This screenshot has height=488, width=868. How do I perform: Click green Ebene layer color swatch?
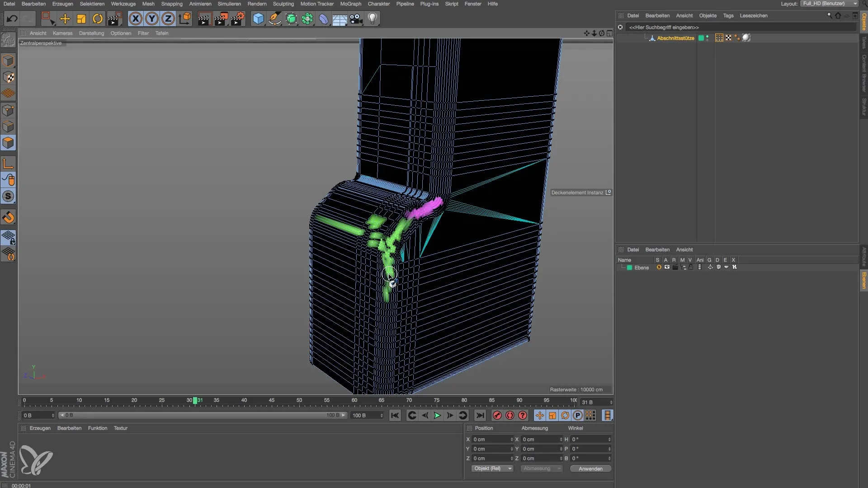tap(629, 267)
